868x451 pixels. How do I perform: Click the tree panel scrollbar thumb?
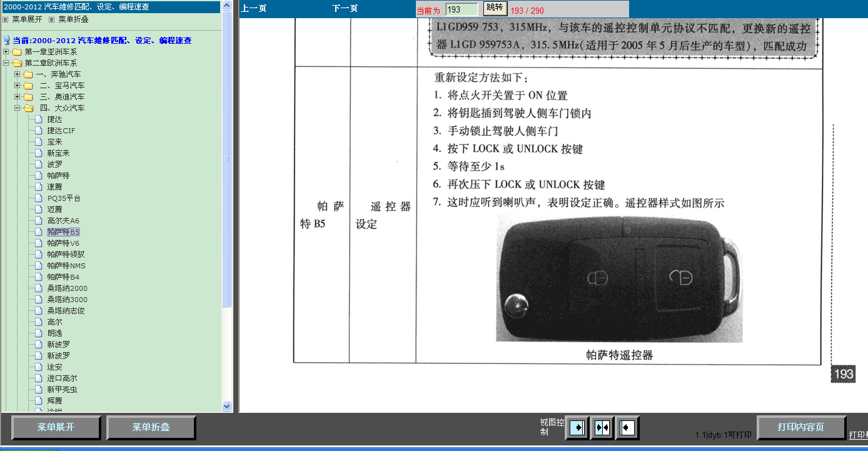[227, 160]
